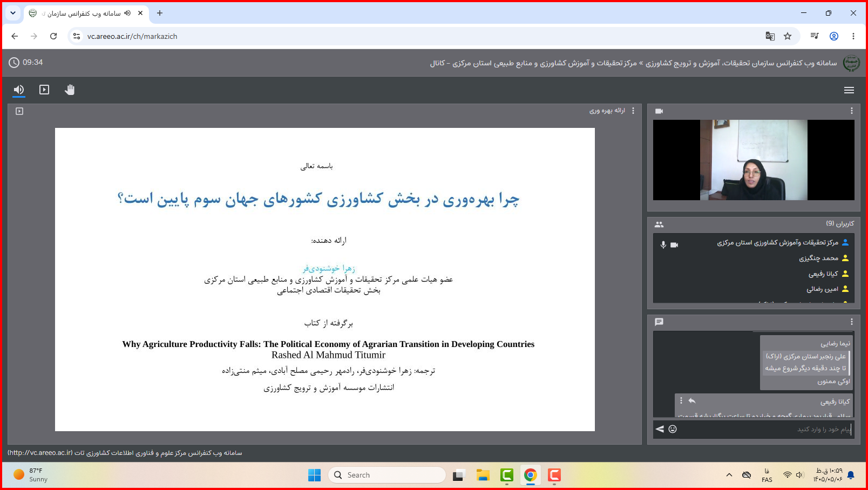Click the ارائه بهره وری presentation title

click(607, 111)
